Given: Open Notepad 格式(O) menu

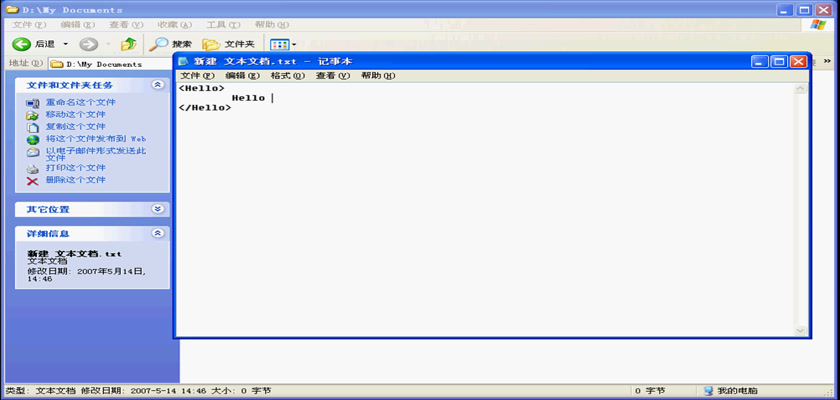Looking at the screenshot, I should 288,76.
